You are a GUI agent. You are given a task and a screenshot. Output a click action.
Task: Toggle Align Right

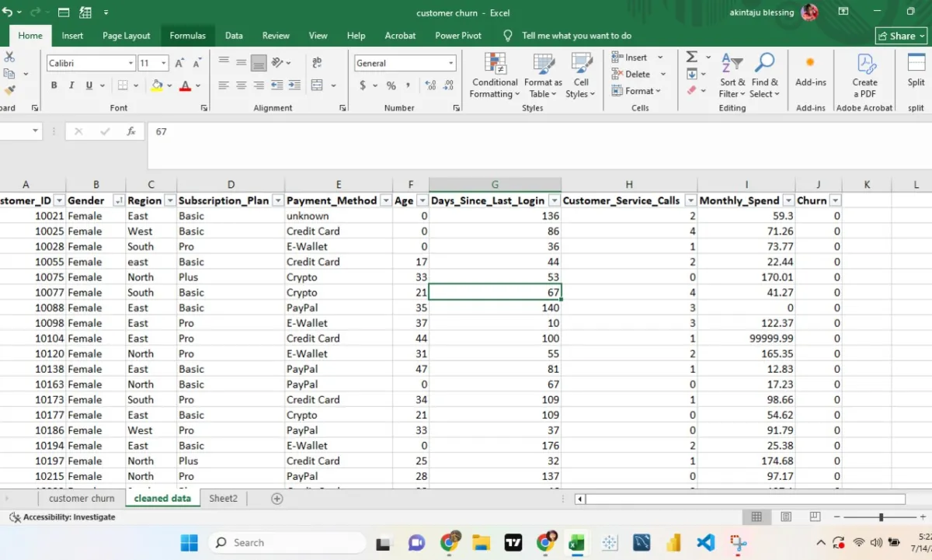(x=259, y=85)
